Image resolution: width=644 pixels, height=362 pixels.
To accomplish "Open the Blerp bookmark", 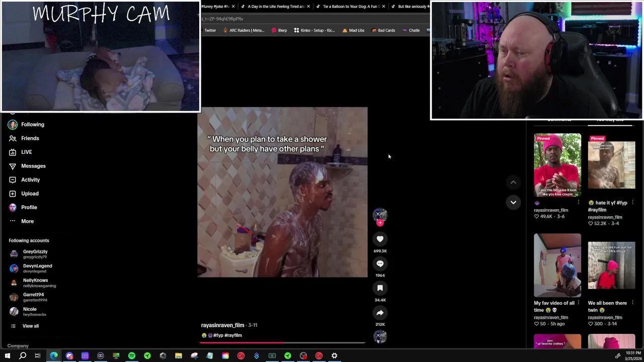I will click(x=279, y=30).
